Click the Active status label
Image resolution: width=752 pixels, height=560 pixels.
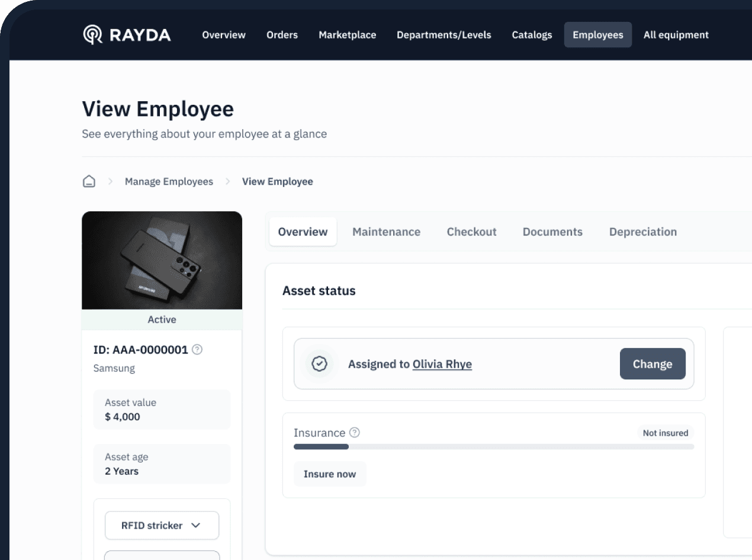162,319
